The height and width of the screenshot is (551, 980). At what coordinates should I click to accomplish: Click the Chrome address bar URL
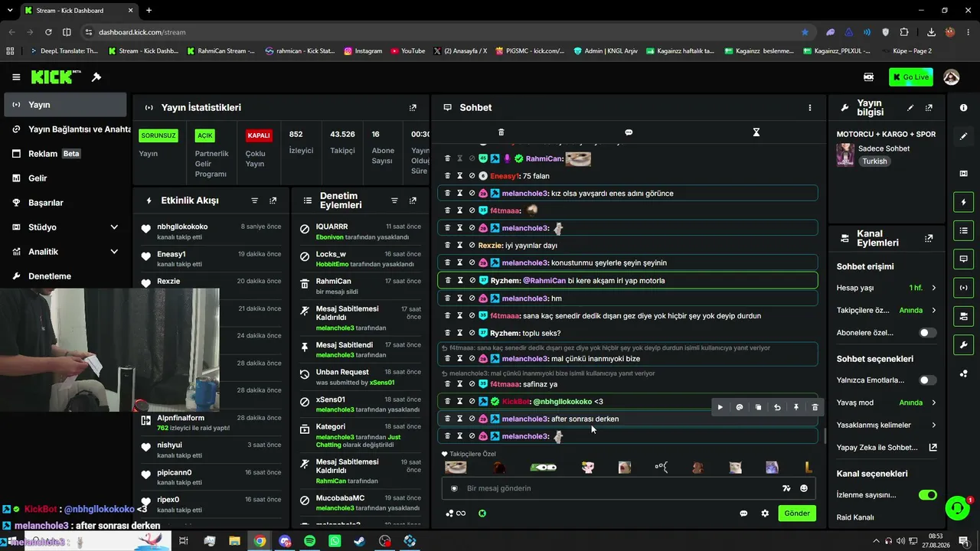click(142, 32)
